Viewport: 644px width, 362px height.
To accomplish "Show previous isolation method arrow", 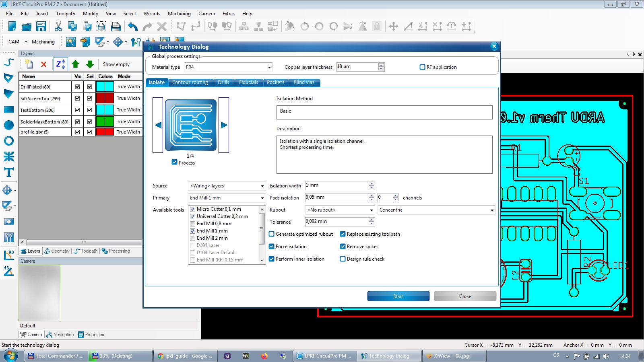I will pyautogui.click(x=158, y=125).
